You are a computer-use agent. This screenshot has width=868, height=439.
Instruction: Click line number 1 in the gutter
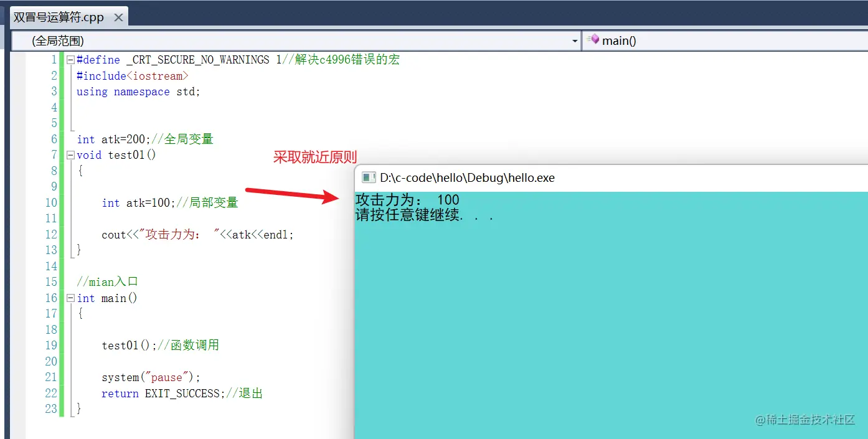54,60
